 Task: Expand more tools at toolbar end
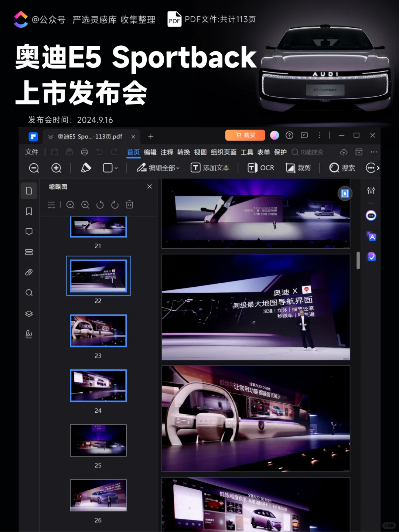click(372, 168)
